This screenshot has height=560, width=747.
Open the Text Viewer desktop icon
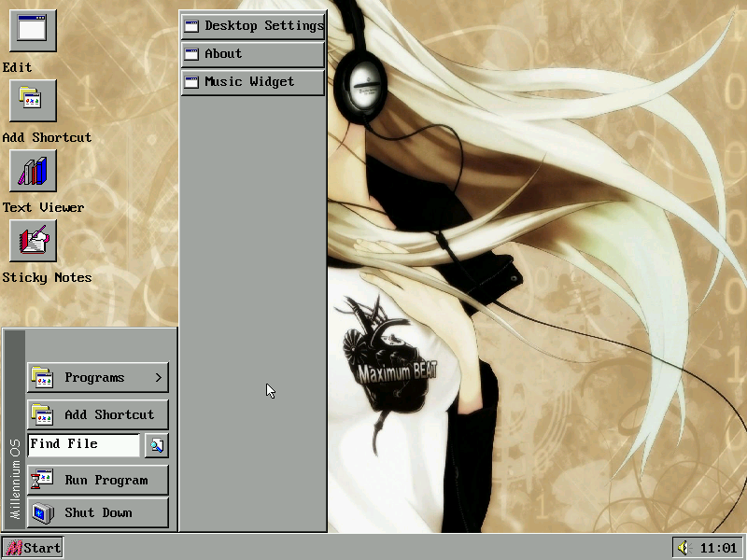click(33, 171)
